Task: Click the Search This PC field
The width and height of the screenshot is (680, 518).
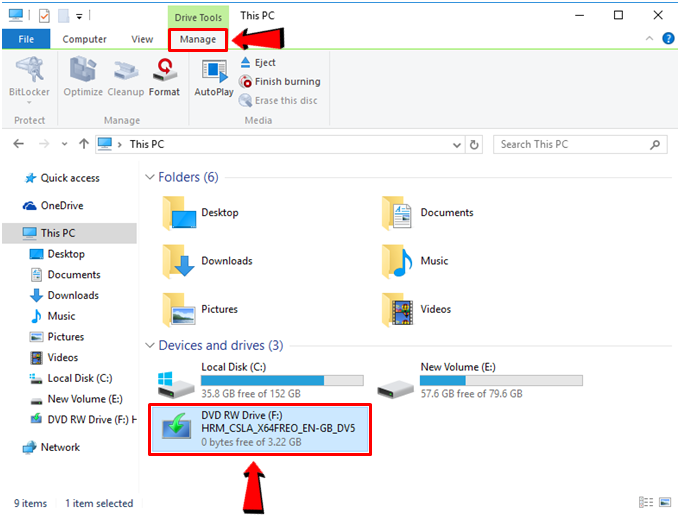Action: [x=579, y=144]
